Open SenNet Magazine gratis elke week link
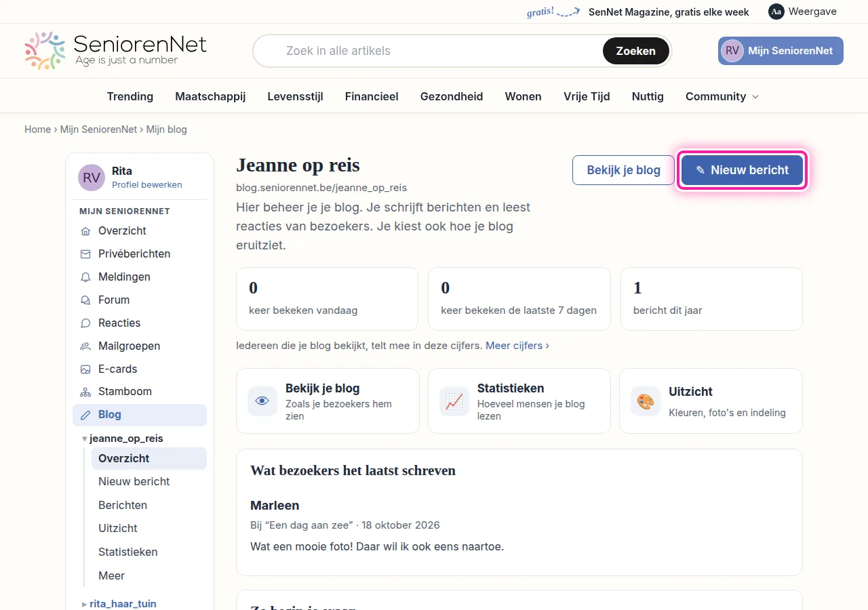Screen dimensions: 868x610 click(x=669, y=12)
